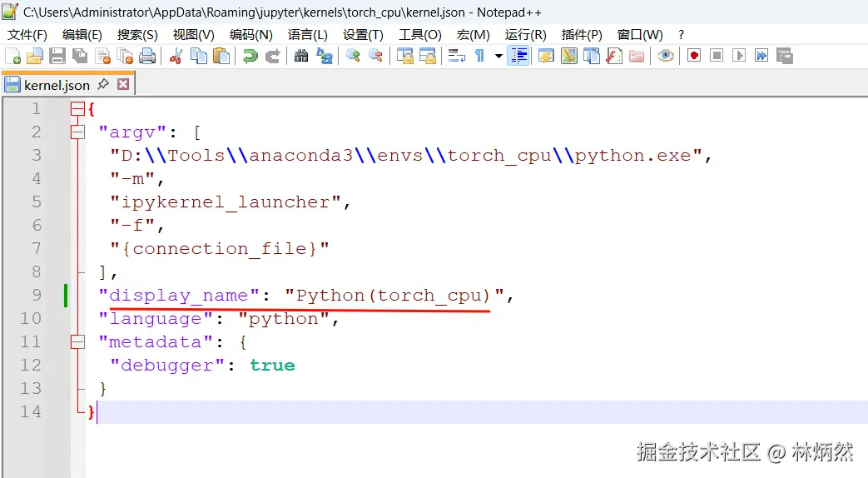
Task: Save the current recorded macro icon
Action: click(x=785, y=56)
